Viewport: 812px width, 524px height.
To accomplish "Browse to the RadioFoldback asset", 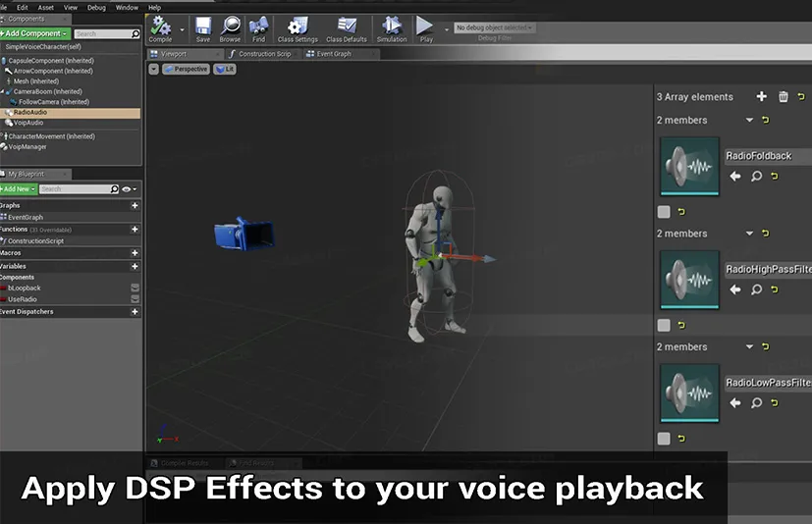I will coord(757,177).
